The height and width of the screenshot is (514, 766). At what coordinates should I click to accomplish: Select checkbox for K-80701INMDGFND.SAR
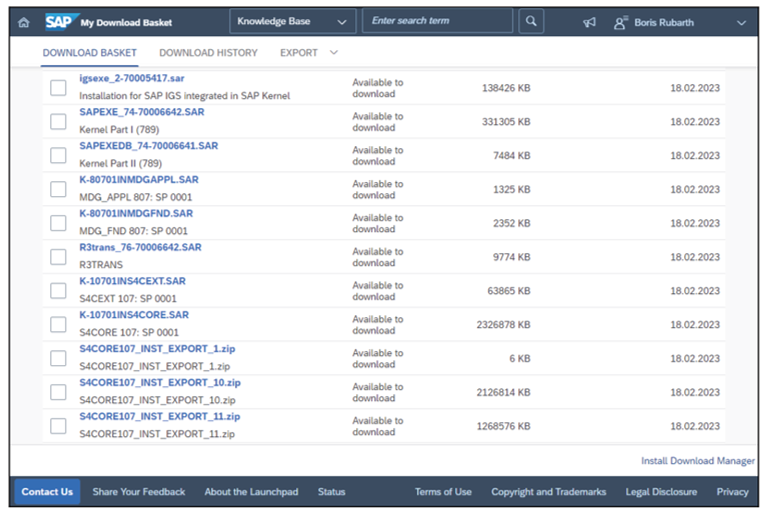[x=58, y=223]
